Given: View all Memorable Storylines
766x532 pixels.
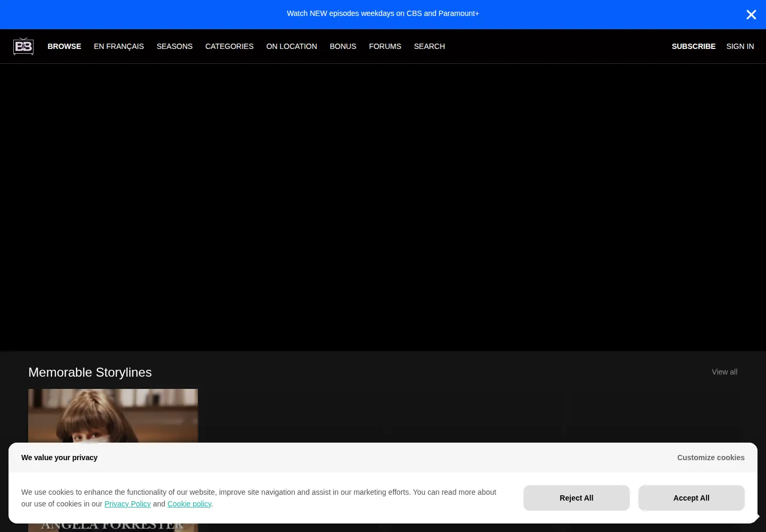Looking at the screenshot, I should point(725,372).
